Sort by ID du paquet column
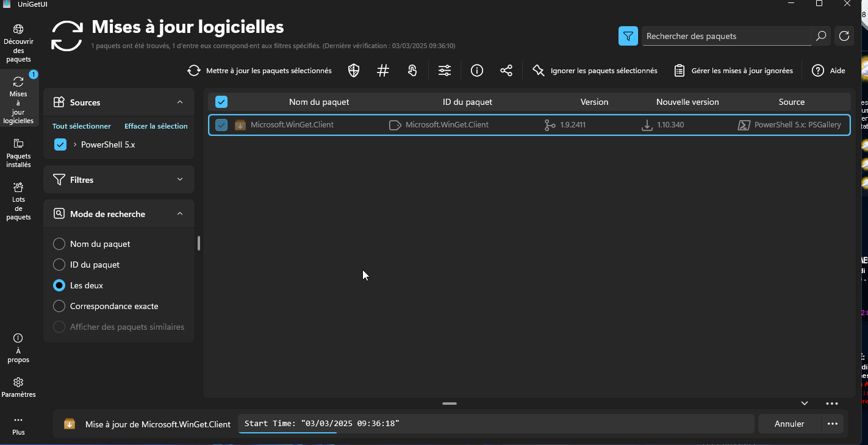Screen dimensions: 868x445 [467, 102]
